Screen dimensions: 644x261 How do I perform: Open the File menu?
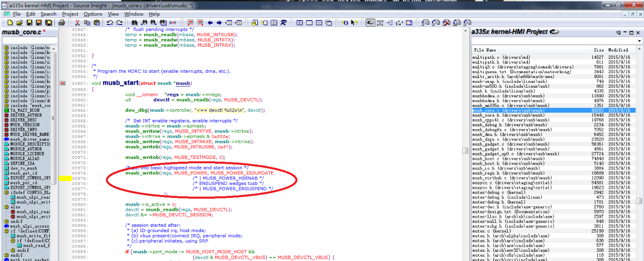[16, 14]
